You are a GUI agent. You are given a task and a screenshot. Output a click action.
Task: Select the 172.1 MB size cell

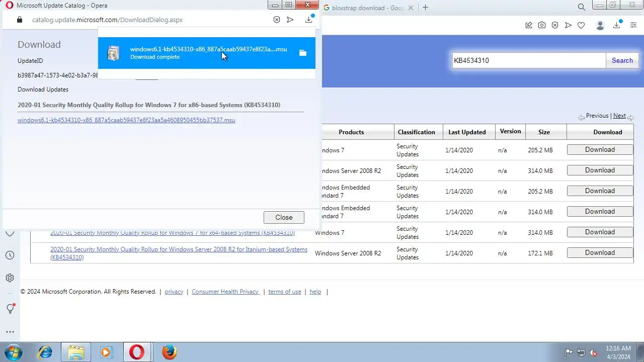[x=540, y=253]
